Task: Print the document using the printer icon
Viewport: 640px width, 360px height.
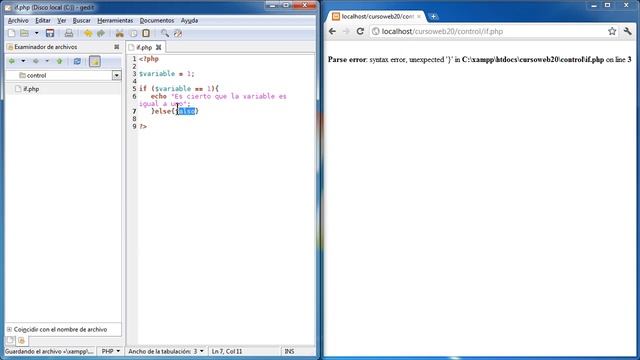Action: (x=69, y=33)
